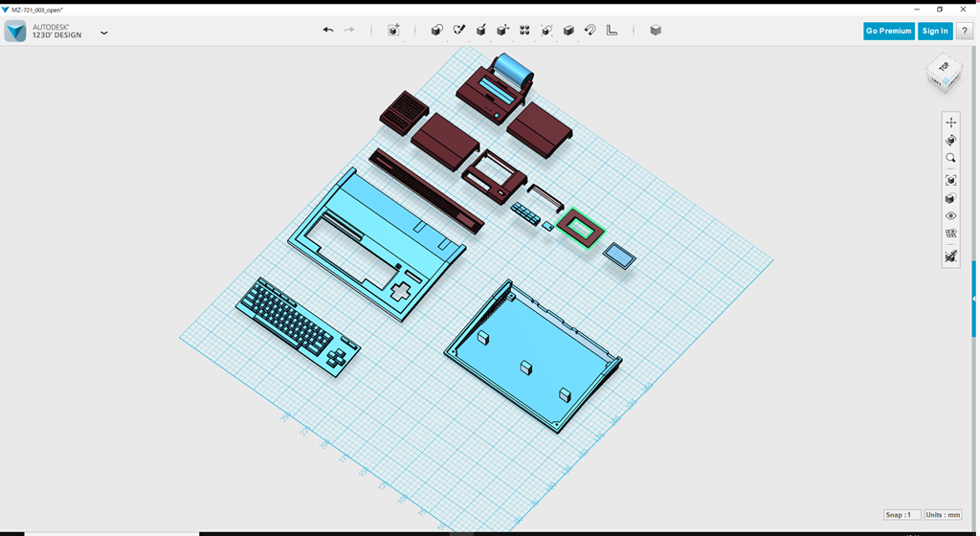This screenshot has height=536, width=980.
Task: Select the Pan tool in navigation bar
Action: coord(950,123)
